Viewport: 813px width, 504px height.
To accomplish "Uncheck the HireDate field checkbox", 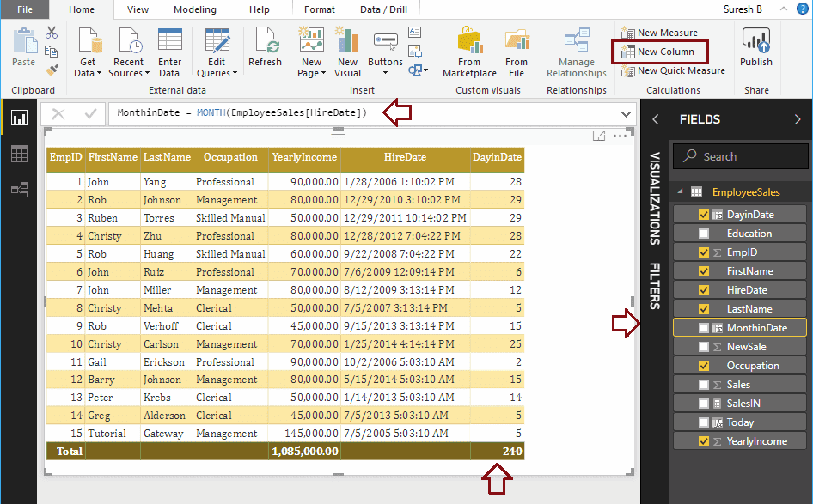I will pyautogui.click(x=704, y=290).
